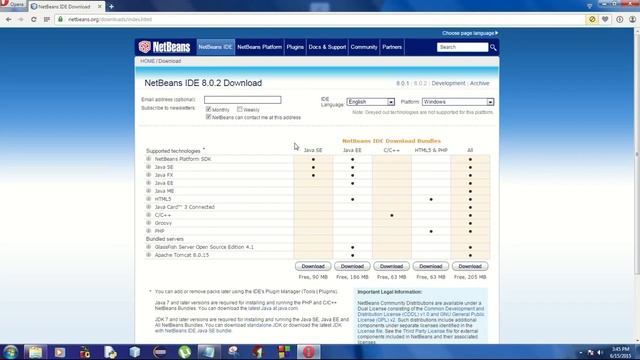Click the NetBeans site Search box
The image size is (640, 360).
click(x=462, y=47)
